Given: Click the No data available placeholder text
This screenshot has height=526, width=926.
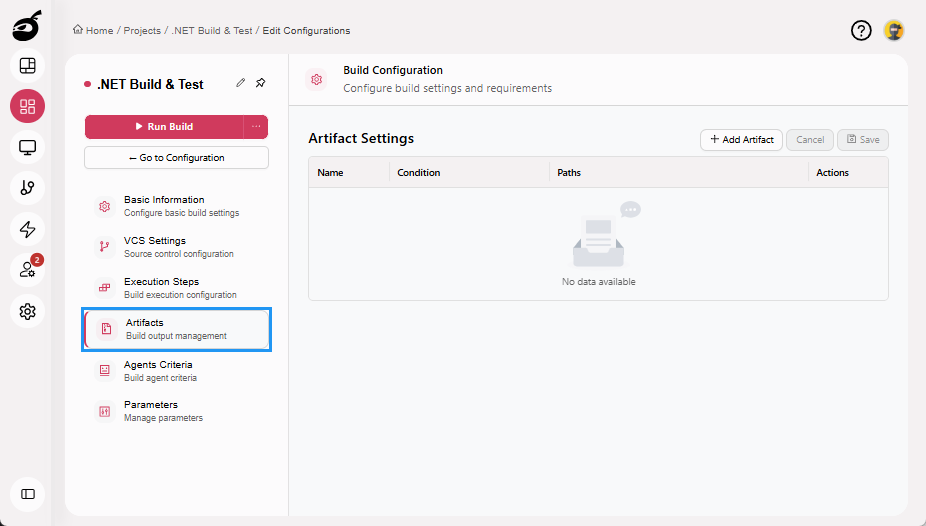Looking at the screenshot, I should point(599,282).
